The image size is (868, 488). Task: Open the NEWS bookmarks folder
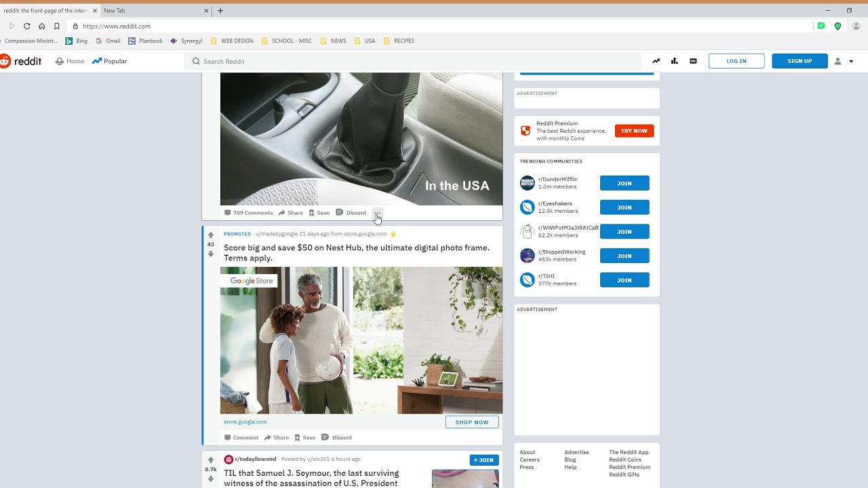click(x=333, y=41)
